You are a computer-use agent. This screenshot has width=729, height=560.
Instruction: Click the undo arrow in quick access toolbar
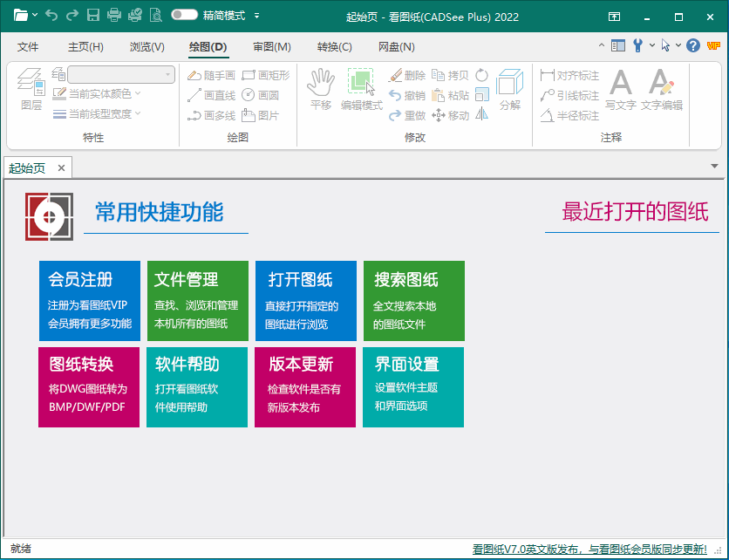(x=51, y=16)
